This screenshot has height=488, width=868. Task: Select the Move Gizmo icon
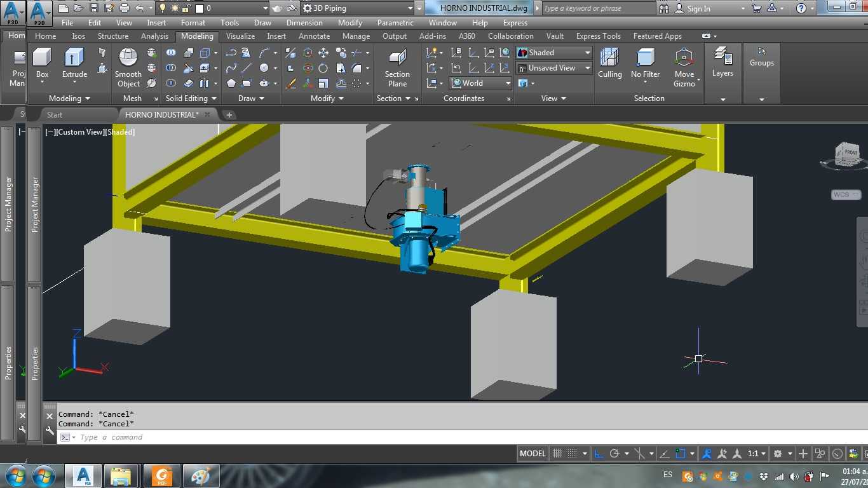pos(684,67)
